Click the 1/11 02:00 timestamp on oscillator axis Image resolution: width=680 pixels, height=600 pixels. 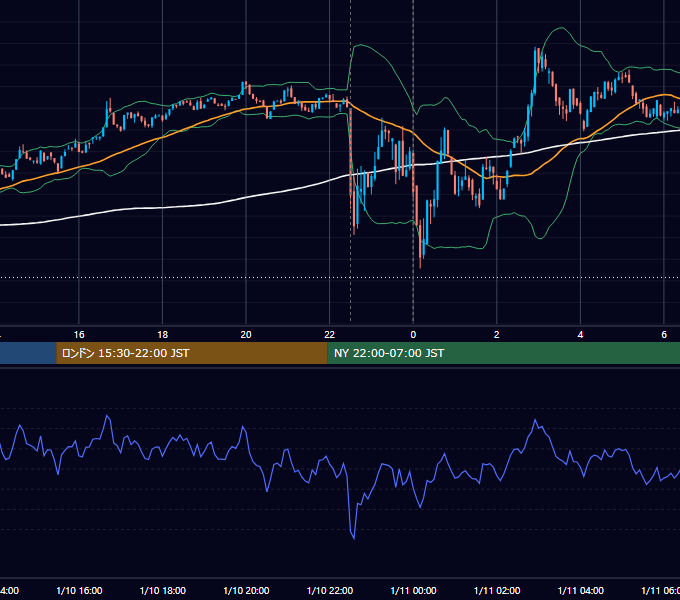(497, 590)
